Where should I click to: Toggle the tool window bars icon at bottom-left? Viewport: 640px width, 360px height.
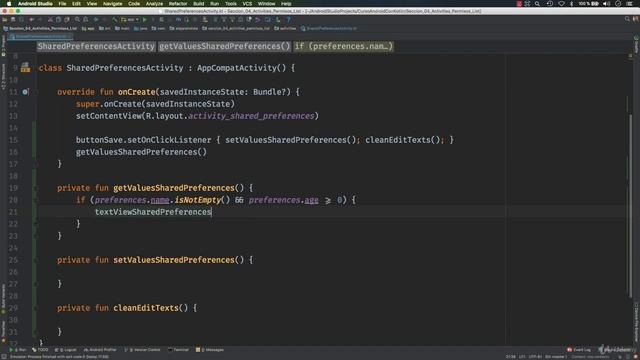coord(3,357)
